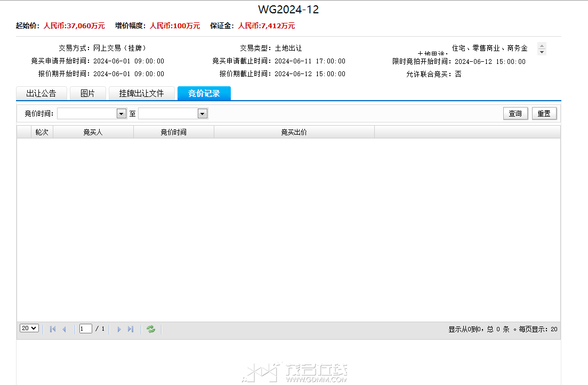Click the deposit value 人民币:7,412万元
Image resolution: width=588 pixels, height=385 pixels.
266,26
